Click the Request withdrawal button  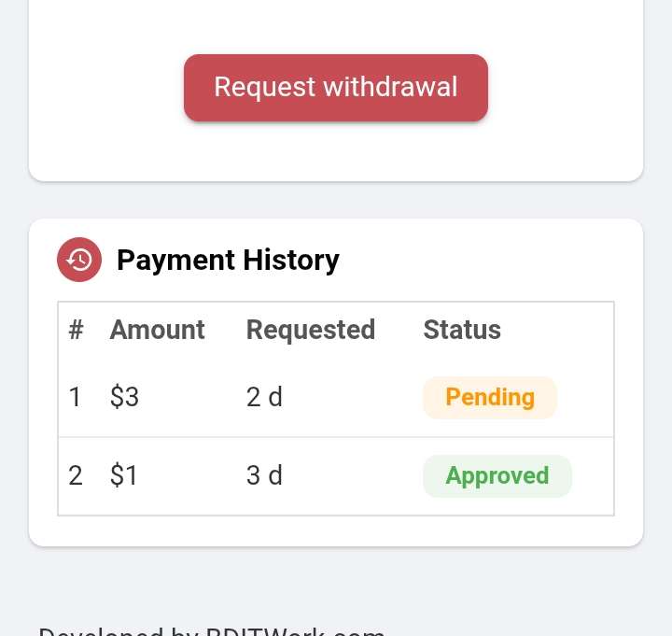click(x=336, y=88)
